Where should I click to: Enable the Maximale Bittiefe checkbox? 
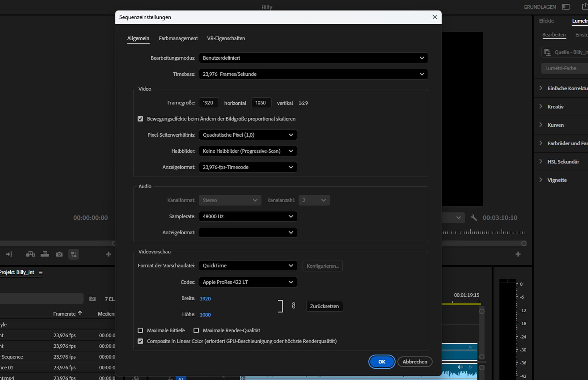[140, 330]
